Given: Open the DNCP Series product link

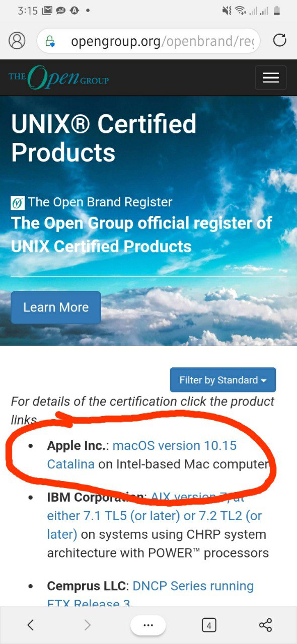Looking at the screenshot, I should tap(151, 595).
